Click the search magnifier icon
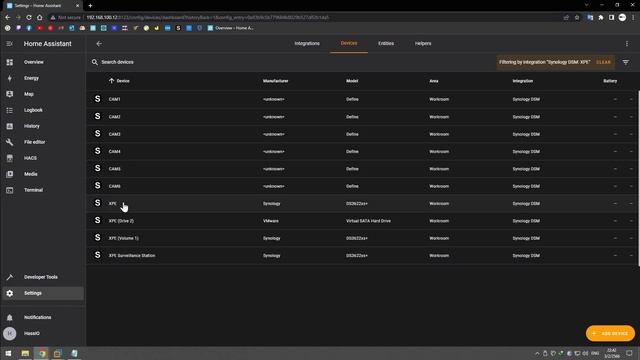640x360 pixels. [95, 62]
